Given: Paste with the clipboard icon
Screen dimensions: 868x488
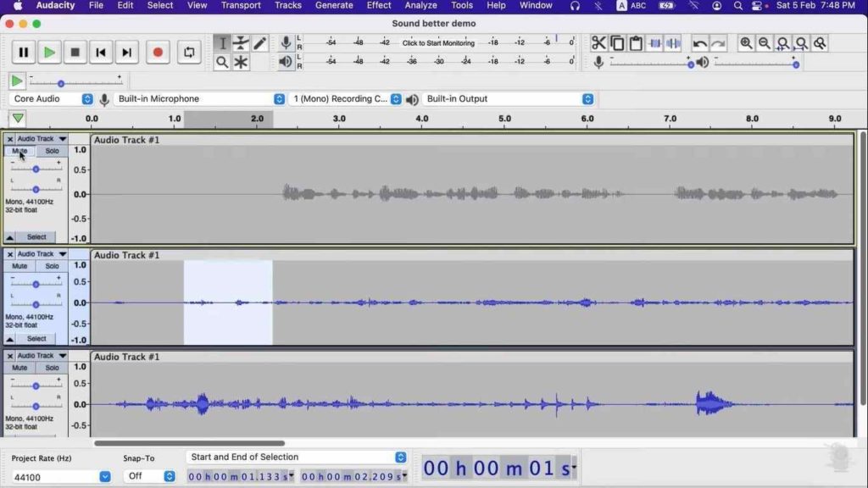Looking at the screenshot, I should [636, 43].
